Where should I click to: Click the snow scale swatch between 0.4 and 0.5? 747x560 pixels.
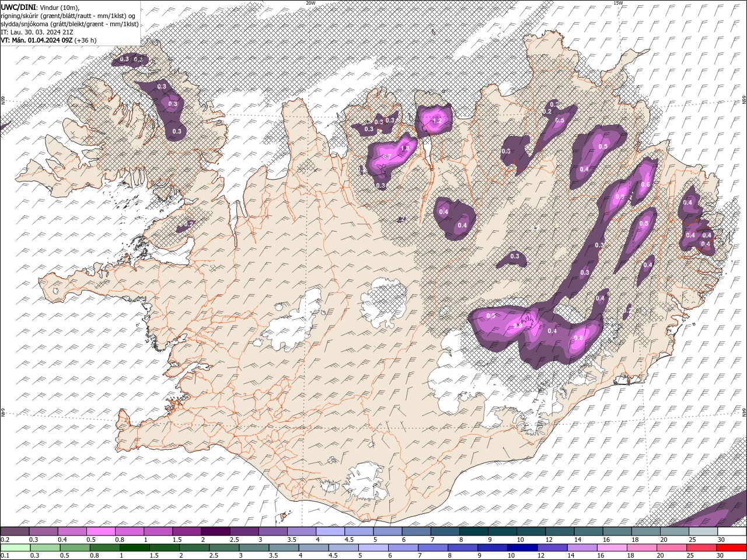(72, 531)
